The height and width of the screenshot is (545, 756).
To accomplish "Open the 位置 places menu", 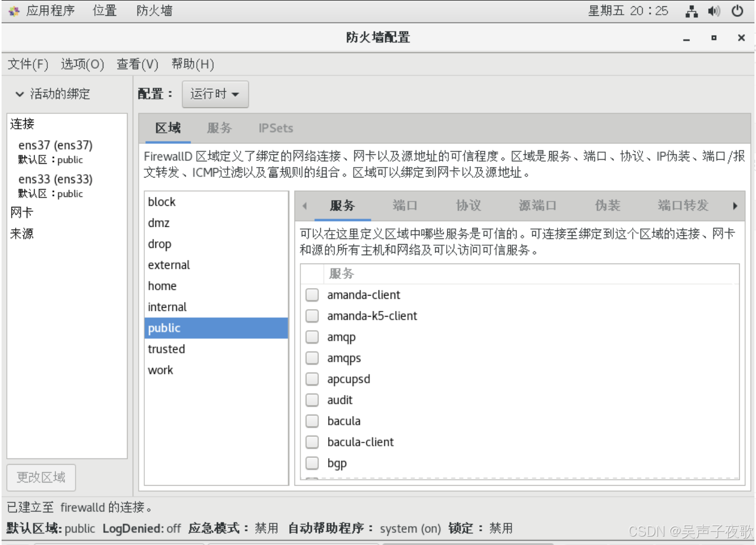I will click(104, 11).
